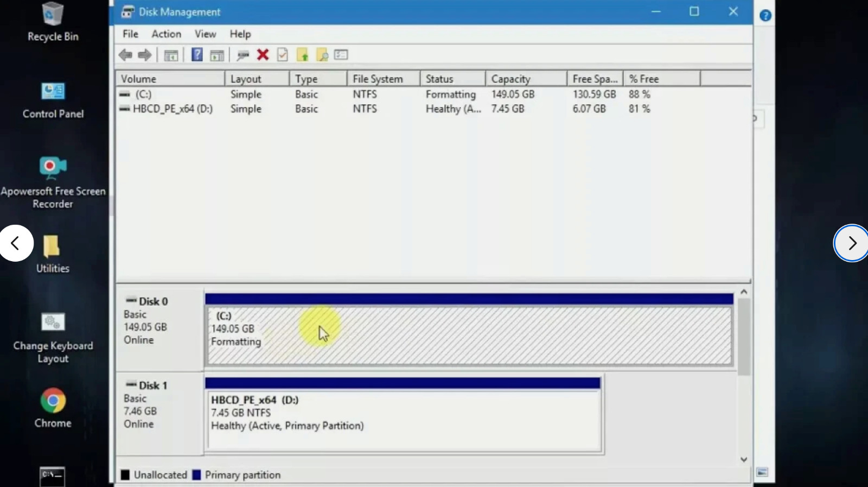868x487 pixels.
Task: Select the HBCD_PE_x64 (D:) volume row
Action: [x=433, y=109]
